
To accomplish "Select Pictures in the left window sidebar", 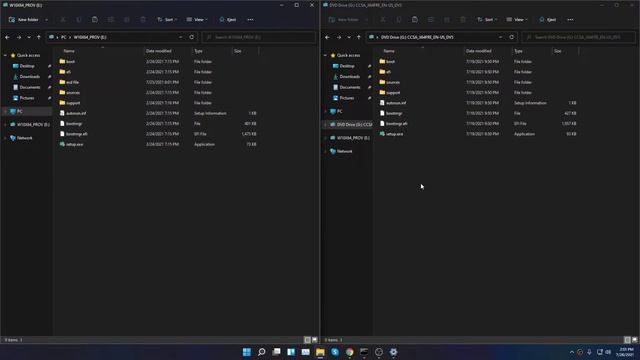I will (x=27, y=98).
